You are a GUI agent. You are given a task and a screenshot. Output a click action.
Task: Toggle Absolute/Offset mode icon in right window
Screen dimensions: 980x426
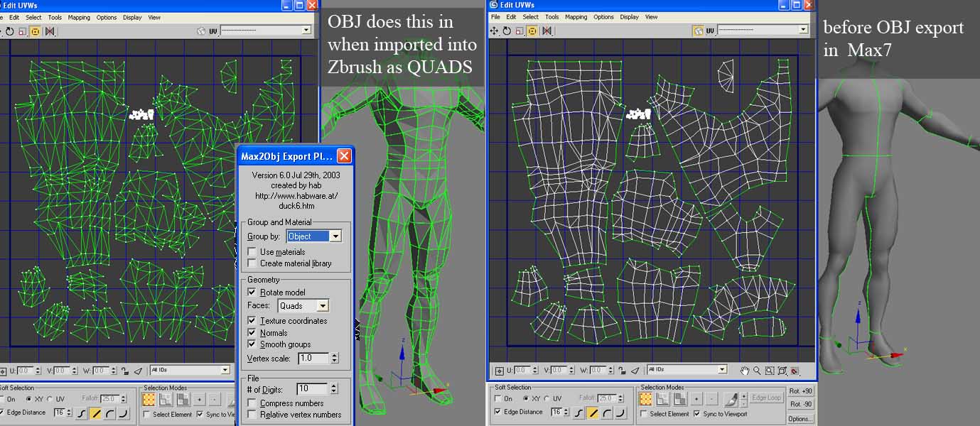pos(499,370)
